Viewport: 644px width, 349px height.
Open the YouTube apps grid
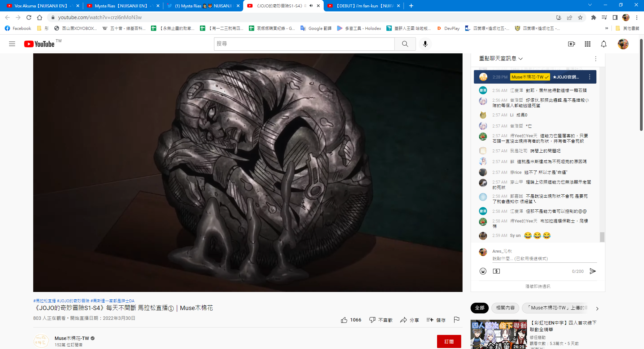[x=588, y=44]
